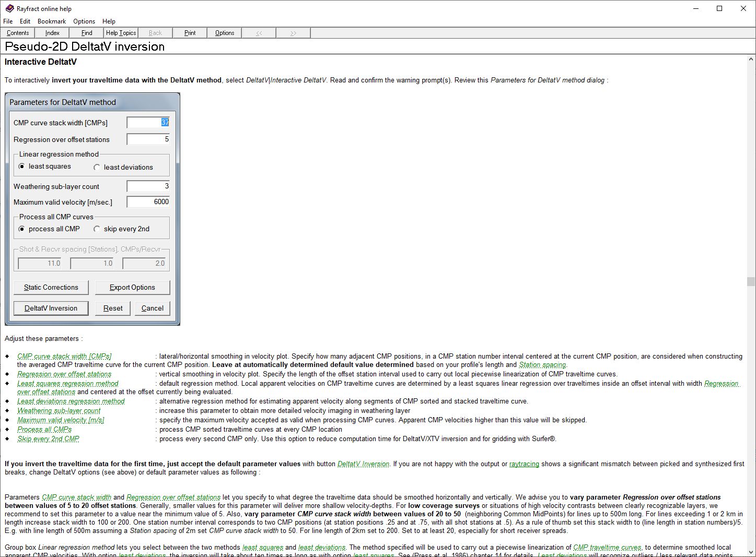Click the disabled 11.0 shot spacing field
The image size is (756, 557).
point(40,264)
